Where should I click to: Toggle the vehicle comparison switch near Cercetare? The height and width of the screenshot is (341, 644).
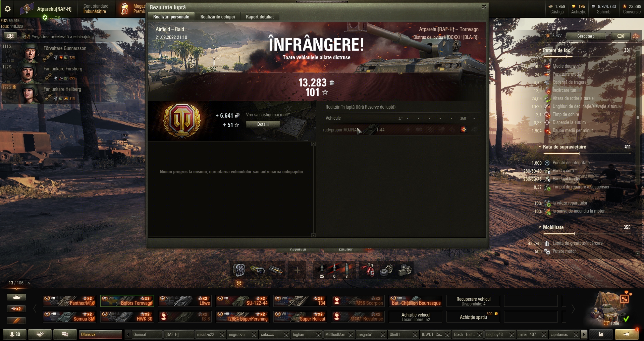tap(621, 36)
